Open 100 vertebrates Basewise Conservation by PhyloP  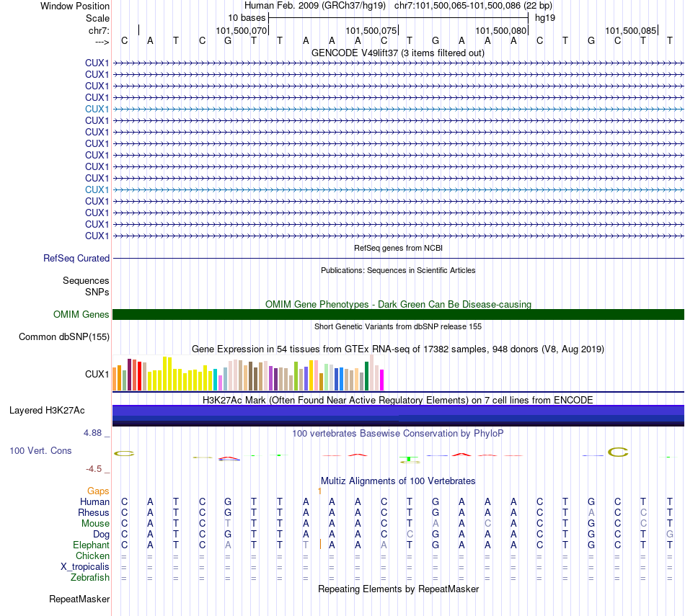click(398, 433)
